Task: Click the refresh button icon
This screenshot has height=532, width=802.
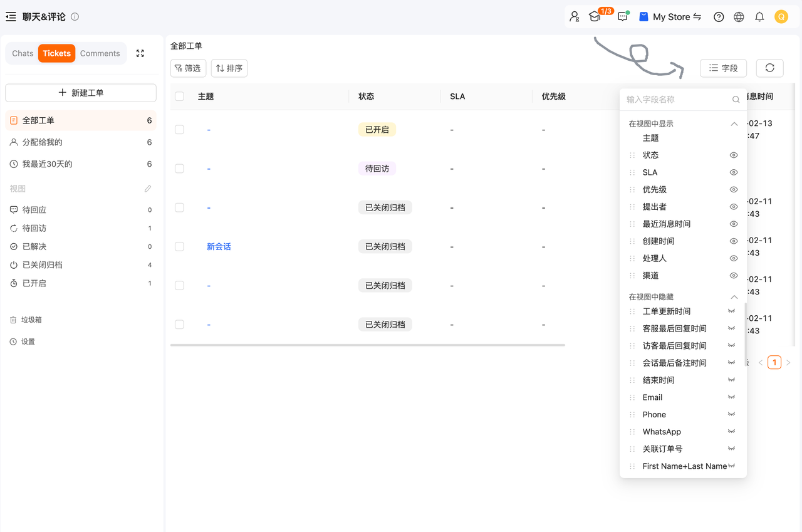Action: (769, 68)
